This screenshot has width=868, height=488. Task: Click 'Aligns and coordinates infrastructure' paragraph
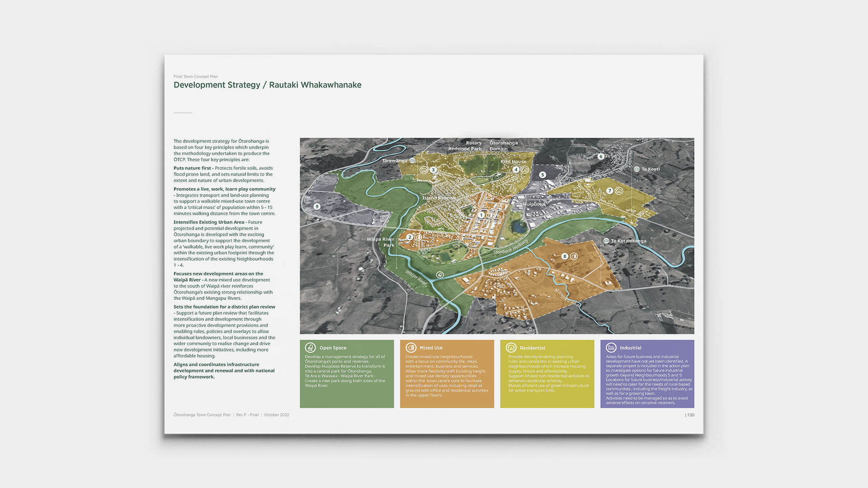(x=224, y=371)
